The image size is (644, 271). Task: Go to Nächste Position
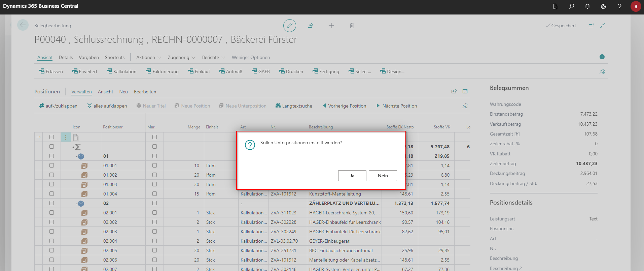396,106
